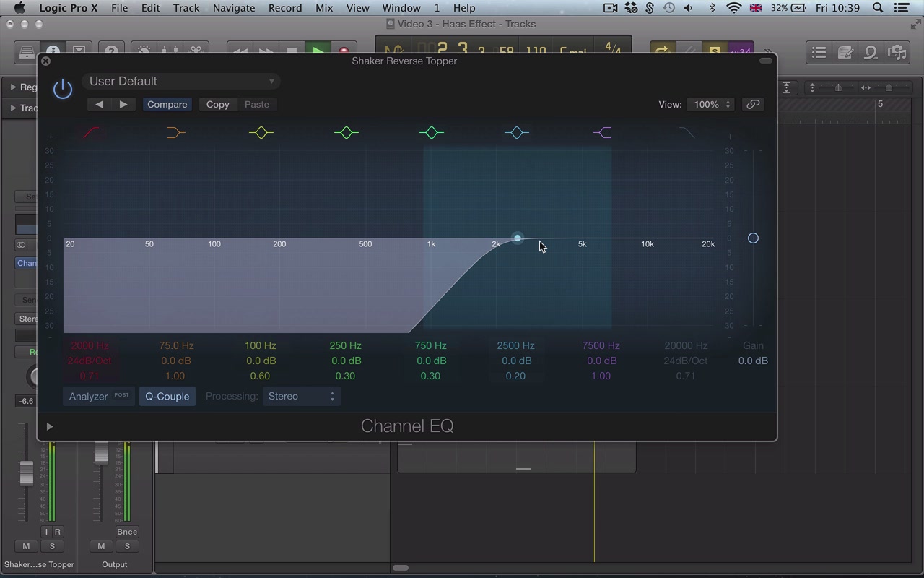
Task: Toggle the 250 Hz parametric band icon
Action: tap(346, 133)
